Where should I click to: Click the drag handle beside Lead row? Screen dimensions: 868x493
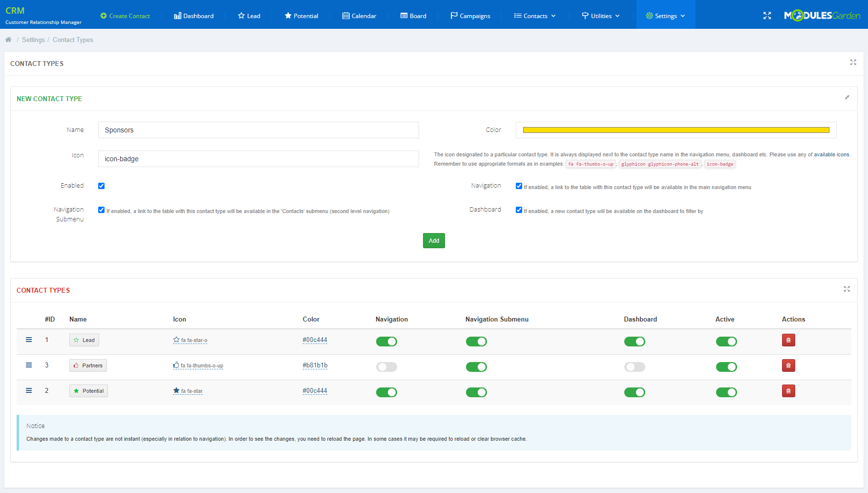(28, 339)
